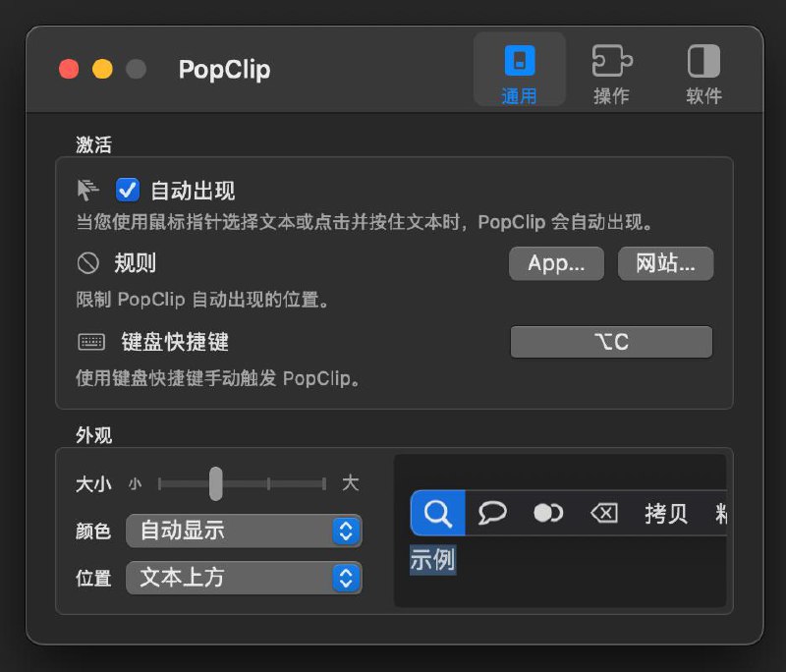Viewport: 786px width, 672px height.
Task: Click the cursor icon beside 自动出现
Action: coord(88,190)
